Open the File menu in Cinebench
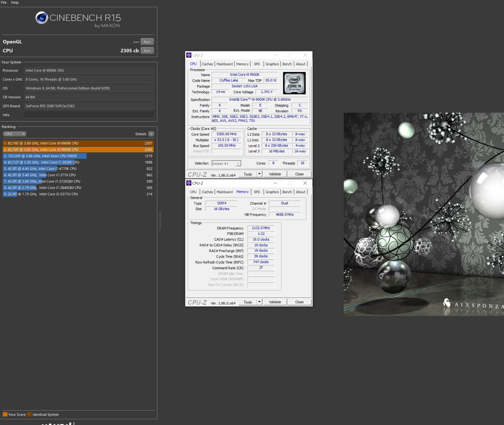The image size is (504, 425). click(4, 2)
